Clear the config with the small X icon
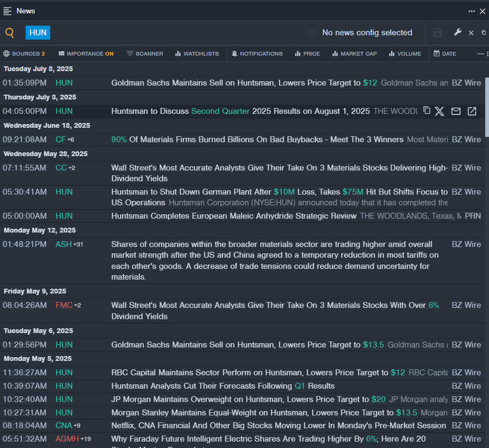The width and height of the screenshot is (489, 448). click(x=471, y=33)
